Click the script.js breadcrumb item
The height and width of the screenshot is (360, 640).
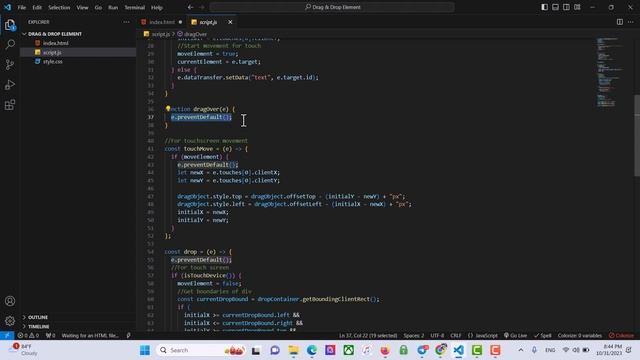click(x=160, y=34)
